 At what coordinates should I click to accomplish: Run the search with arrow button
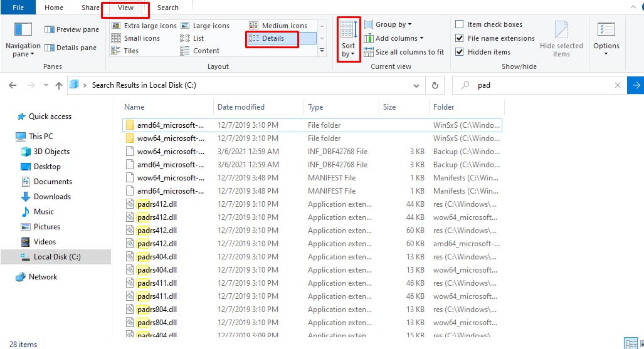635,85
